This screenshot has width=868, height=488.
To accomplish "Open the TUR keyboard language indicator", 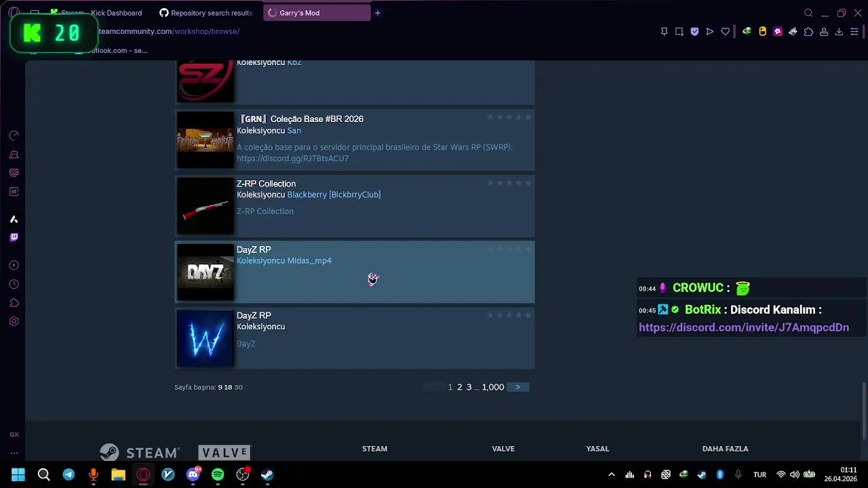I will 759,474.
